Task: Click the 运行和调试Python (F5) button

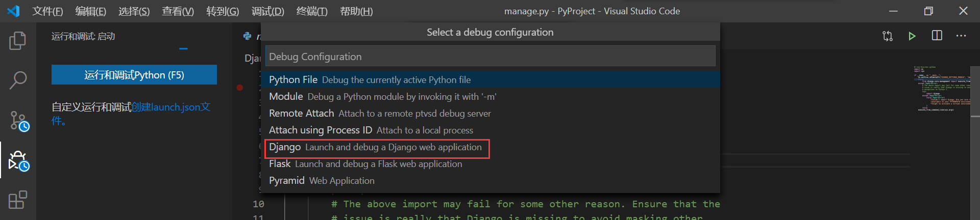Action: click(134, 75)
